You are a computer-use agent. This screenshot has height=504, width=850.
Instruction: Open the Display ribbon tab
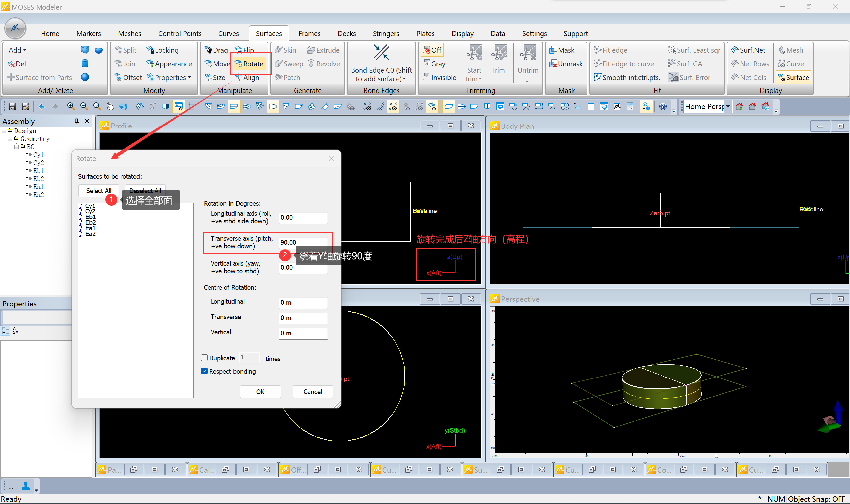pyautogui.click(x=462, y=33)
